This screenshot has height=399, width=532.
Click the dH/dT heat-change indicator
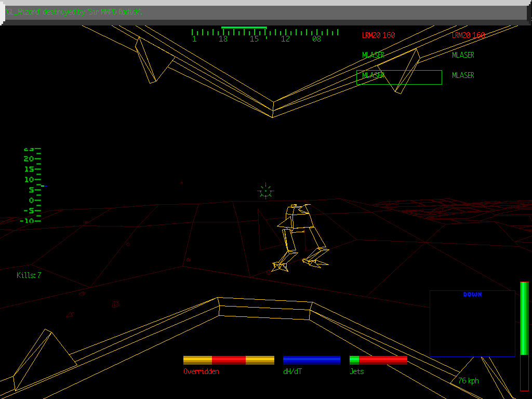coord(311,359)
